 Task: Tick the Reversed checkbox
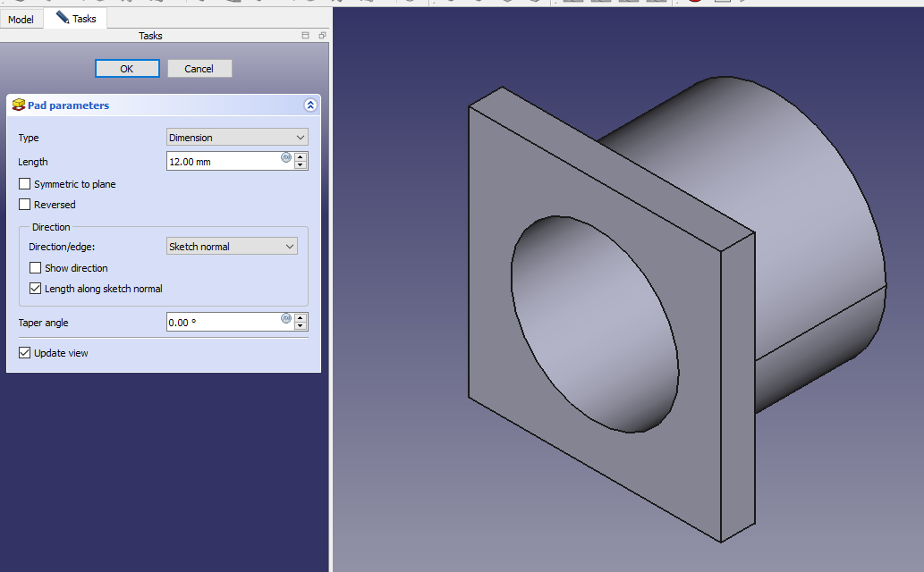tap(25, 205)
